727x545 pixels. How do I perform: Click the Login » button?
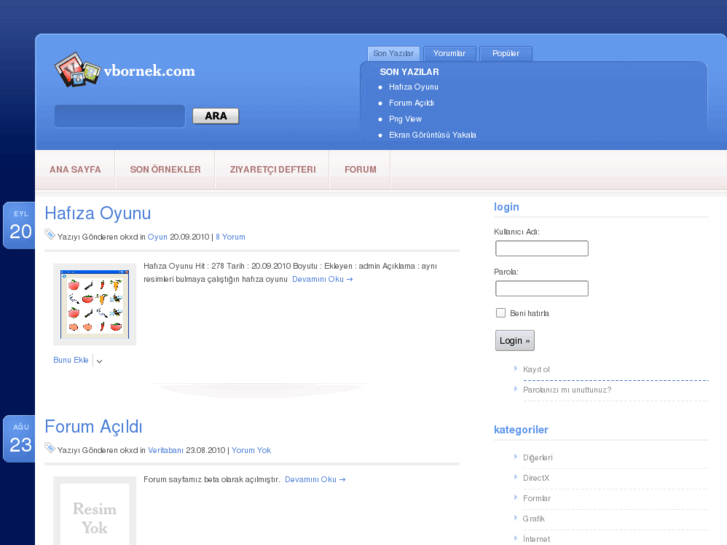[515, 340]
